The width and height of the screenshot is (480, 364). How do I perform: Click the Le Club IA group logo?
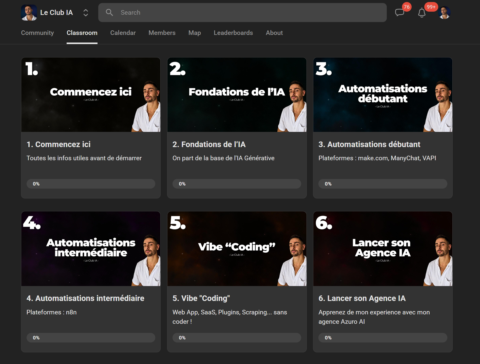click(x=29, y=13)
